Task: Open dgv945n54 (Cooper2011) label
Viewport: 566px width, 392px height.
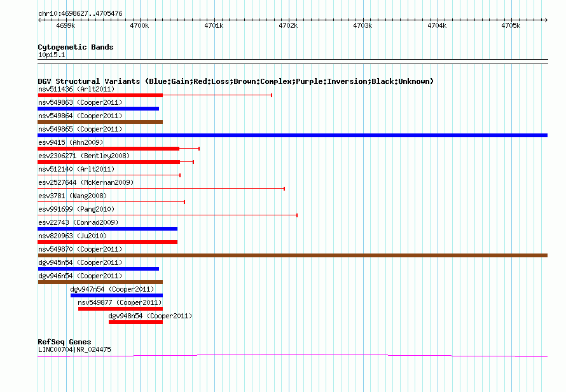Action: pos(80,262)
